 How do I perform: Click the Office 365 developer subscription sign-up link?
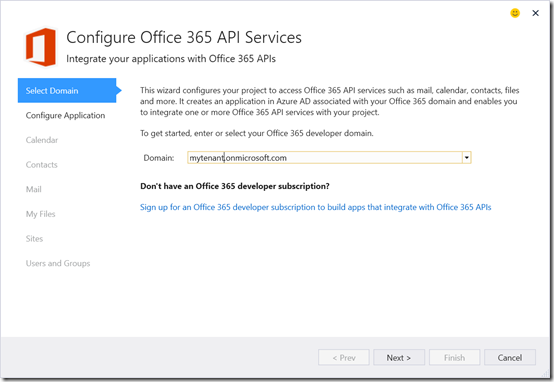[316, 207]
